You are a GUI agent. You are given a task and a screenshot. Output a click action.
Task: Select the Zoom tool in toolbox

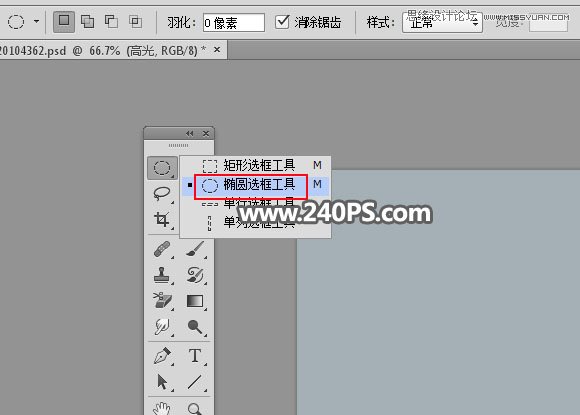click(195, 408)
